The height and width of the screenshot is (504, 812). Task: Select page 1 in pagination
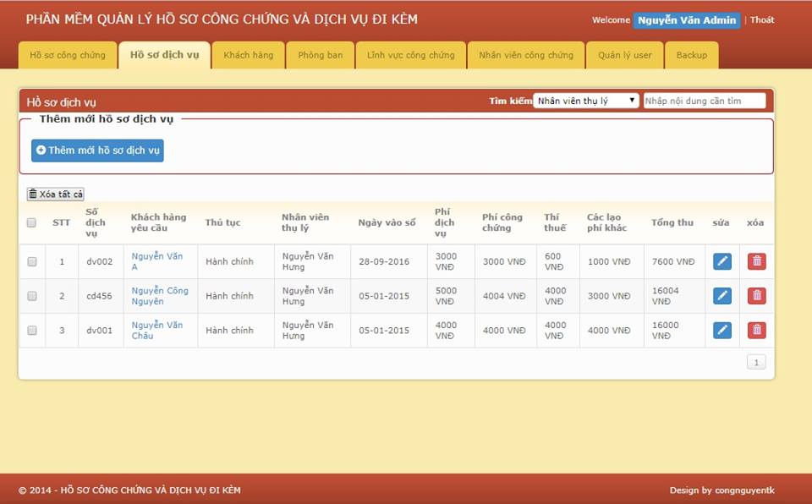(755, 361)
